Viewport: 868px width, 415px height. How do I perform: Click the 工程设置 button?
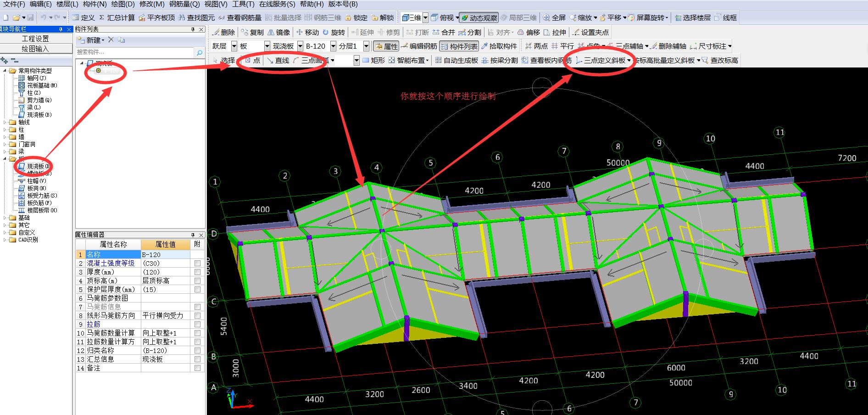coord(36,39)
